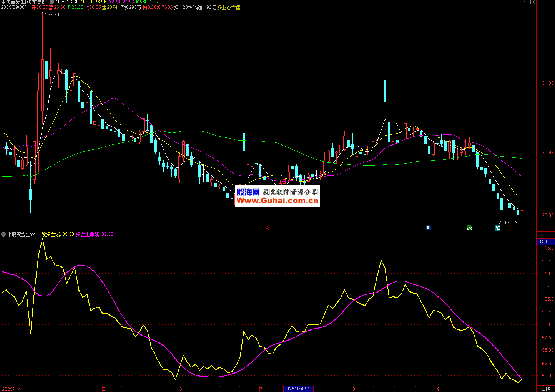Image resolution: width=555 pixels, height=392 pixels.
Task: Expand the 个股资金生命 indicator dropdown
Action: coord(3,234)
